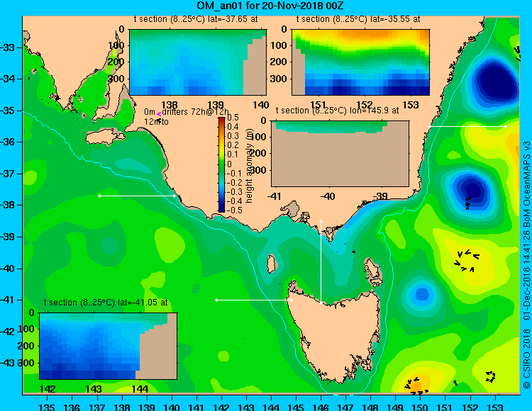The height and width of the screenshot is (411, 532).
Task: Open the temperature section inset for lat=-41.05
Action: click(x=109, y=346)
